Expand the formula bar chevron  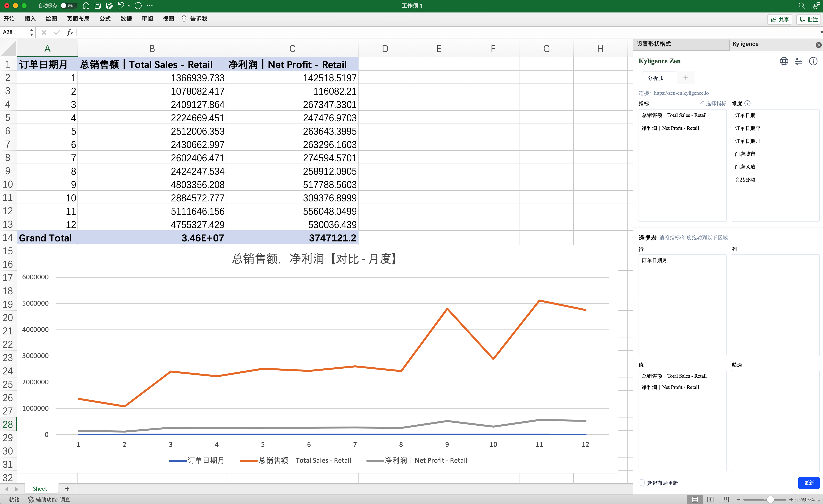[821, 32]
